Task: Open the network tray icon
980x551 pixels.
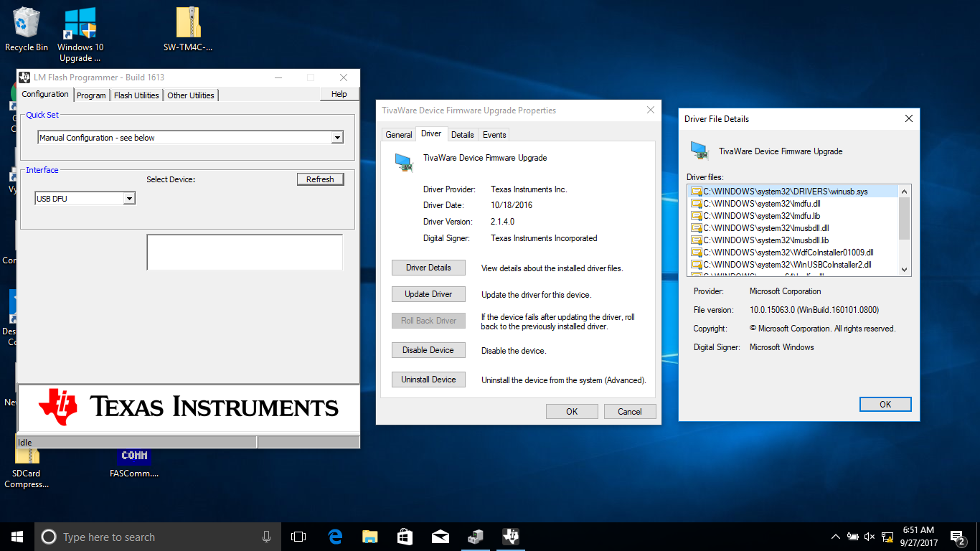Action: pyautogui.click(x=887, y=537)
